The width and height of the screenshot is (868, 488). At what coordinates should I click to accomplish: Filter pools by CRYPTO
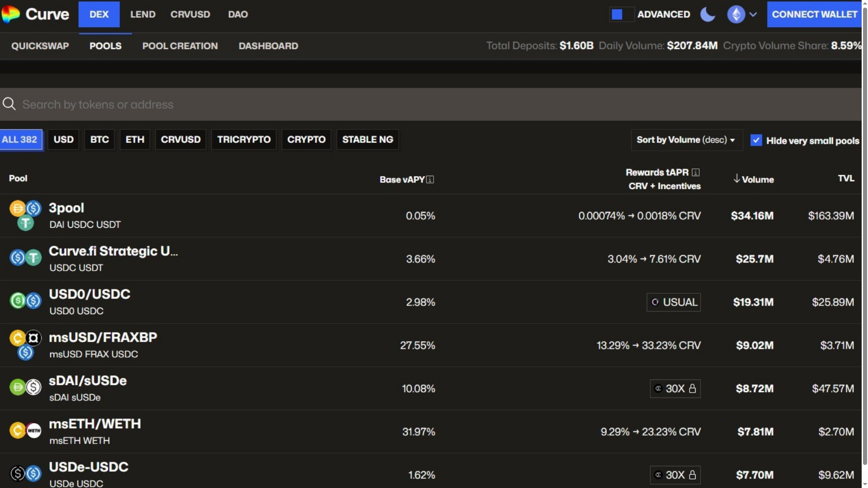[306, 139]
